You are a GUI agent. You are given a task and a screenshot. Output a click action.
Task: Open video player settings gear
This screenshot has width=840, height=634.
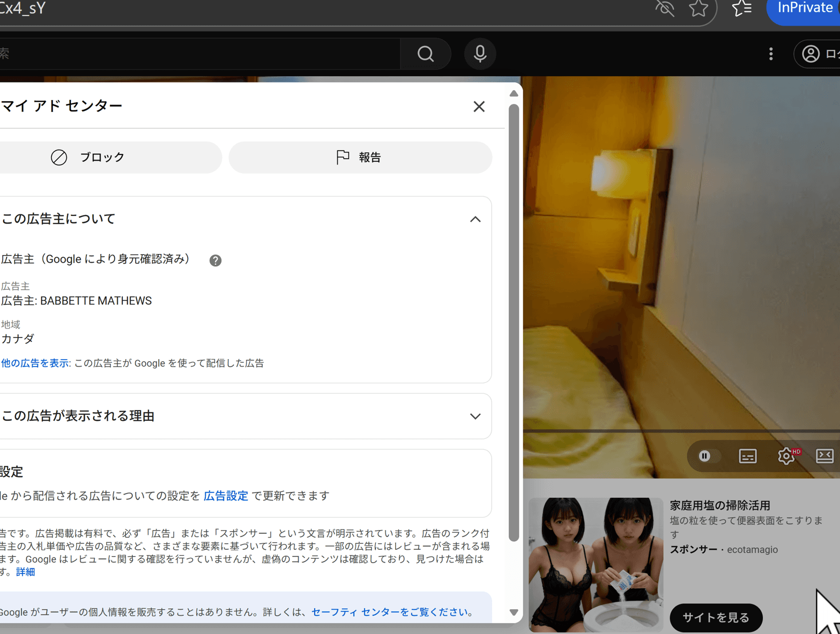click(786, 456)
